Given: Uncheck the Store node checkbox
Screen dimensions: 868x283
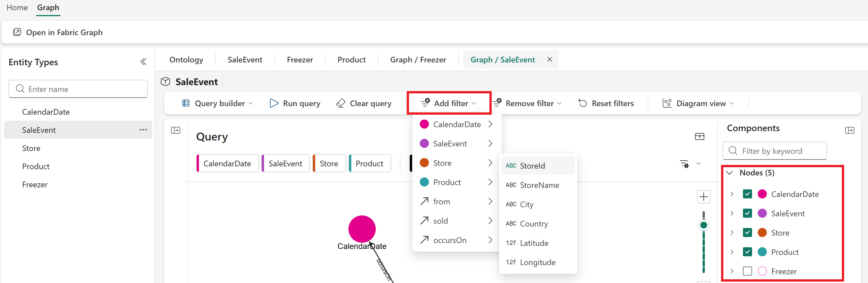Looking at the screenshot, I should coord(747,233).
